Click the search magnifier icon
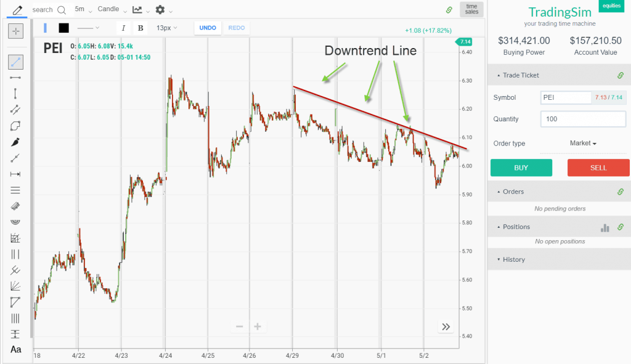The image size is (631, 364). [x=60, y=9]
